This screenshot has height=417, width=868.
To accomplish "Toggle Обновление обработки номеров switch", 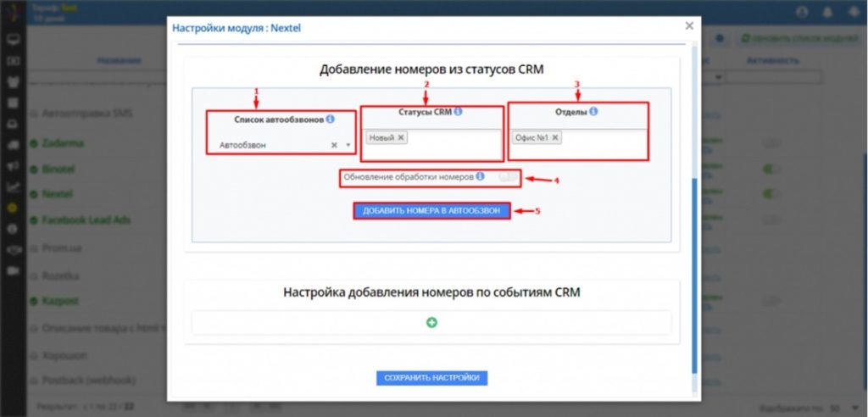I will coord(509,176).
